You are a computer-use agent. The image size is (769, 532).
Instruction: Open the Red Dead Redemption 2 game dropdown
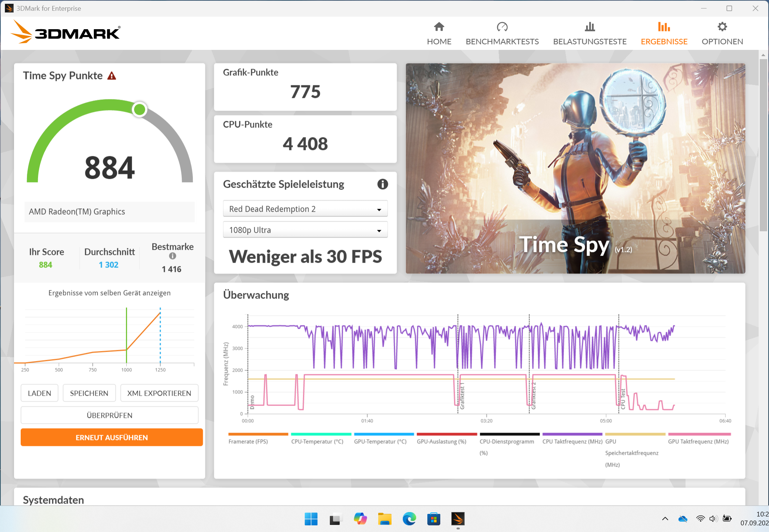(x=305, y=209)
